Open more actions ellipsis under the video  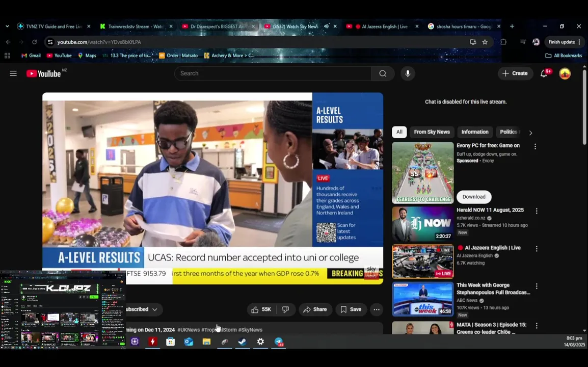pyautogui.click(x=376, y=309)
